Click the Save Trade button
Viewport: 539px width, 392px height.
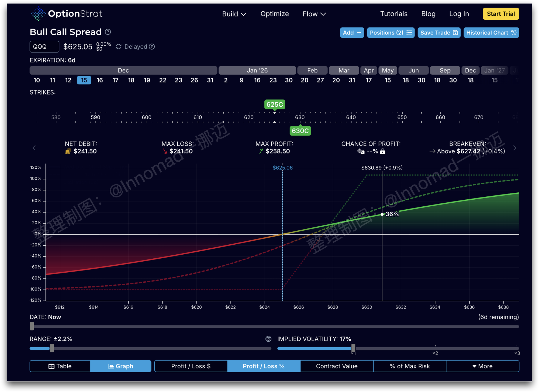coord(439,33)
